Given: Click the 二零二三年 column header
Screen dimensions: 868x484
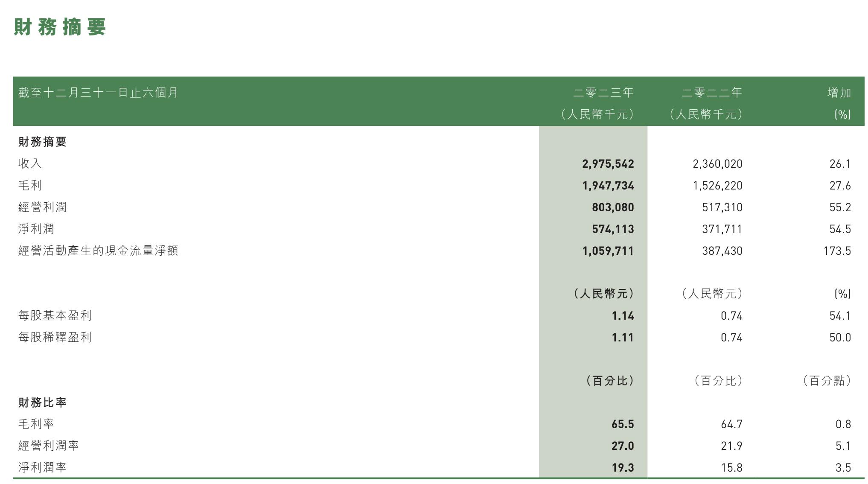Looking at the screenshot, I should tap(603, 93).
